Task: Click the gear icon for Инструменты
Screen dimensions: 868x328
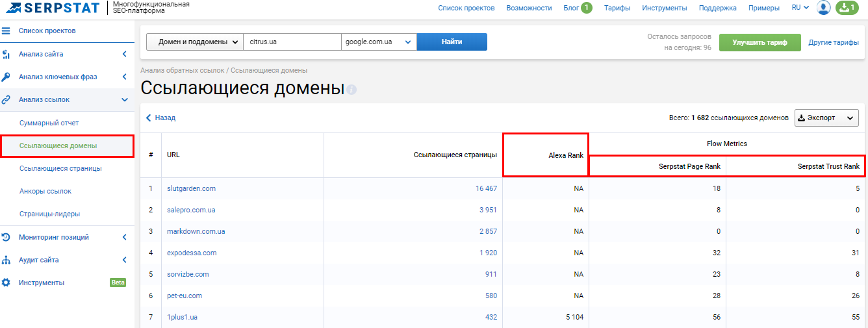Action: pos(6,283)
